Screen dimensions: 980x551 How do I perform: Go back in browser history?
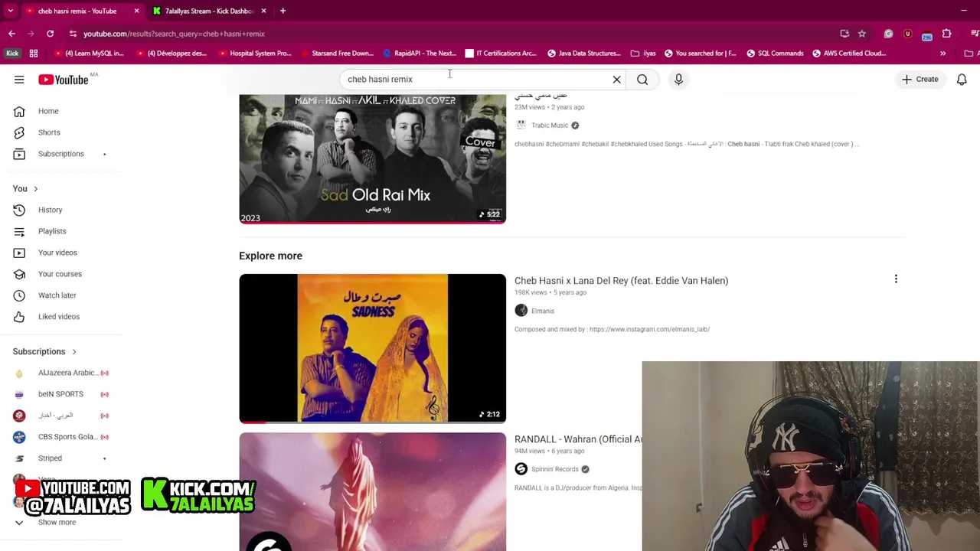(11, 34)
